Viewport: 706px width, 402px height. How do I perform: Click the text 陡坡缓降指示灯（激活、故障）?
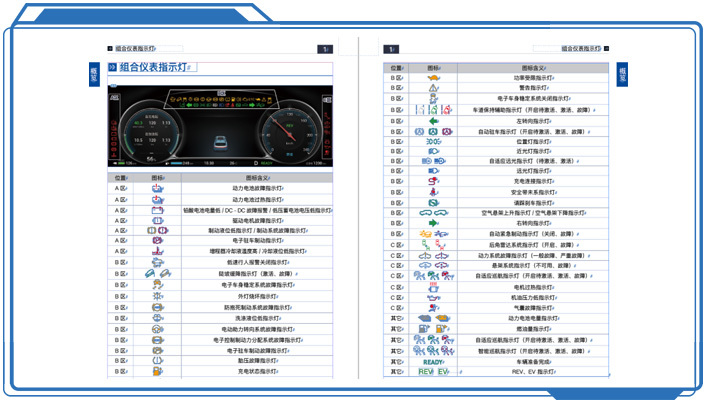pos(256,274)
